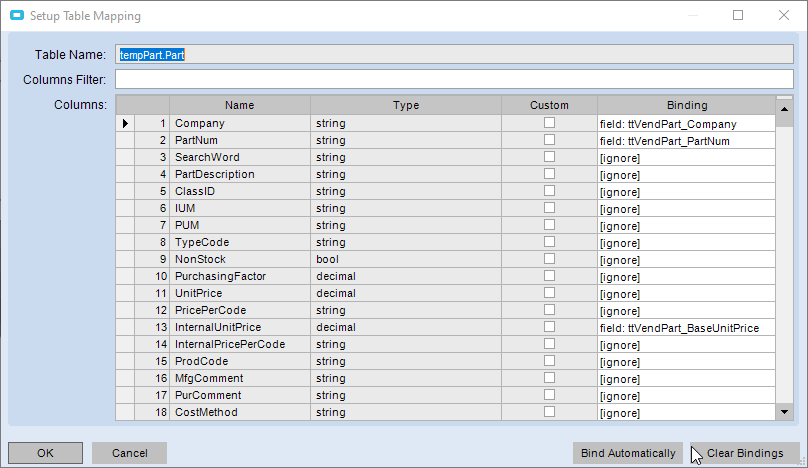This screenshot has width=808, height=468.
Task: Toggle Custom checkbox for Company row
Action: 549,123
